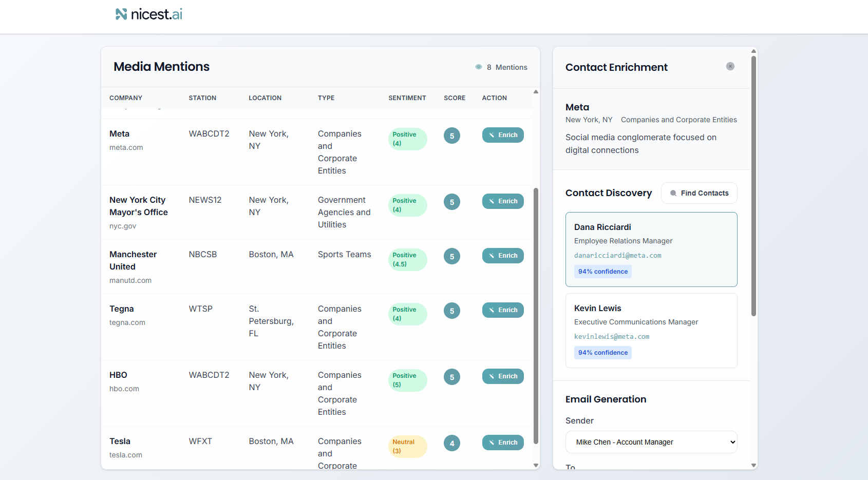Click the COMPANY column header
Image resolution: width=868 pixels, height=480 pixels.
click(126, 98)
